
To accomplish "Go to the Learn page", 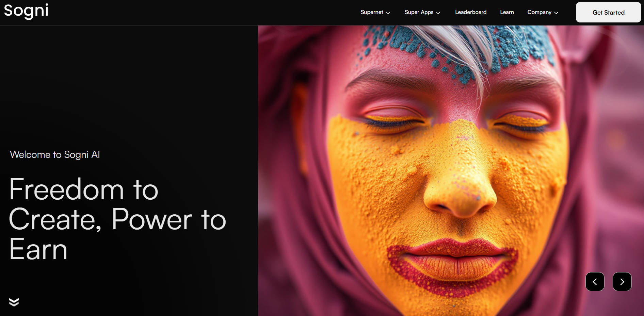I will [x=507, y=12].
